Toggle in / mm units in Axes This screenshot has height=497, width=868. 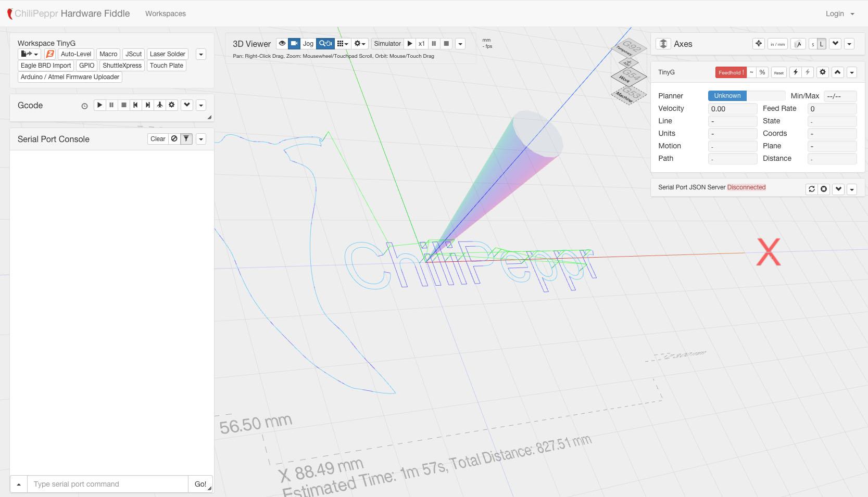point(777,44)
